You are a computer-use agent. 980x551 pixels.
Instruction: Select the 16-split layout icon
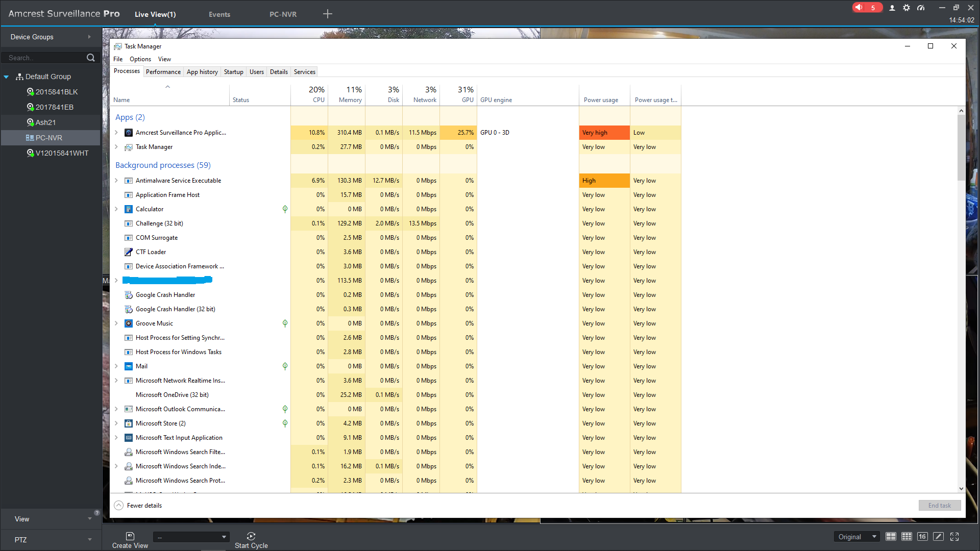922,537
